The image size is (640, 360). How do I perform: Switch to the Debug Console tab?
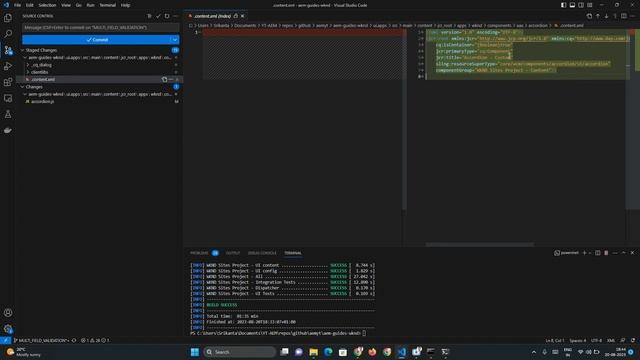point(262,253)
